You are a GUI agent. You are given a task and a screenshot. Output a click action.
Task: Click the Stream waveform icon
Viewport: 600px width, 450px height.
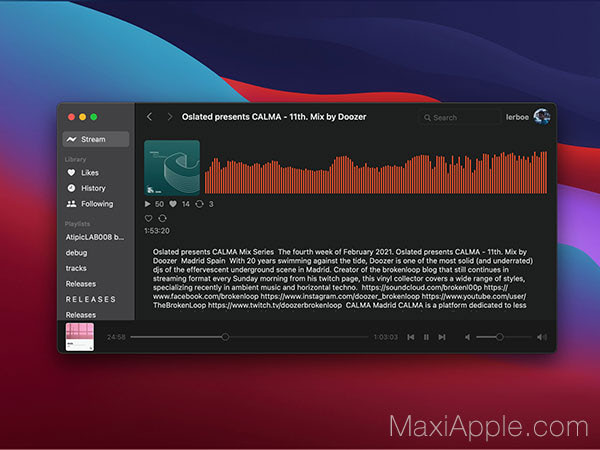(x=71, y=139)
